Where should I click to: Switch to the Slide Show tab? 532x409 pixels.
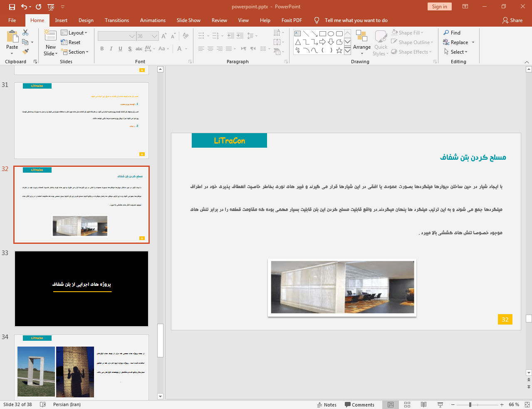pos(188,20)
